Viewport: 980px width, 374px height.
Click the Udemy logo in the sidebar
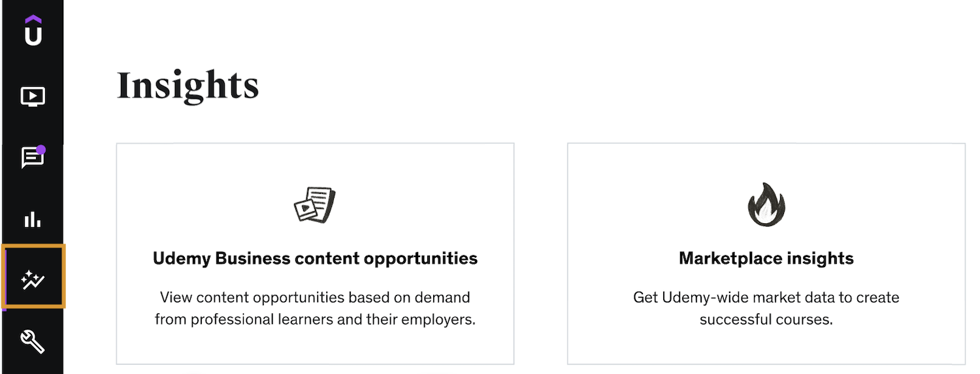click(x=33, y=33)
